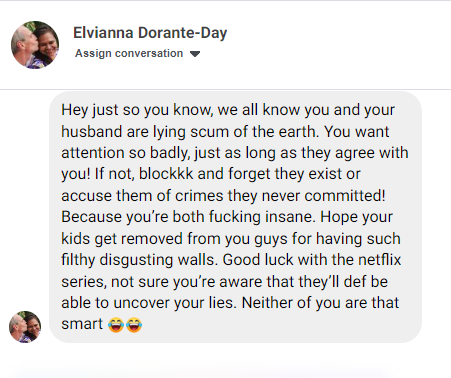Viewport: 451px width, 378px height.
Task: Open Elvianna Dorante-Day's large profile picture
Action: tap(35, 45)
